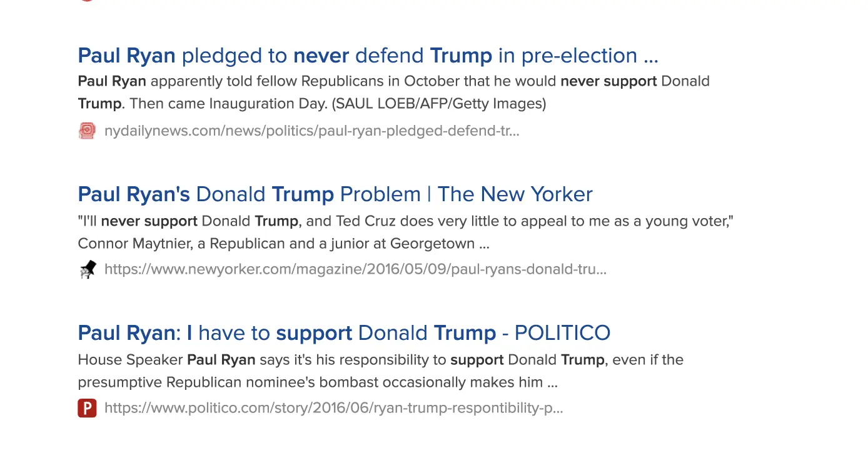The image size is (868, 463).
Task: Open "Paul Ryan pledged to never defend Trump" result
Action: [368, 56]
